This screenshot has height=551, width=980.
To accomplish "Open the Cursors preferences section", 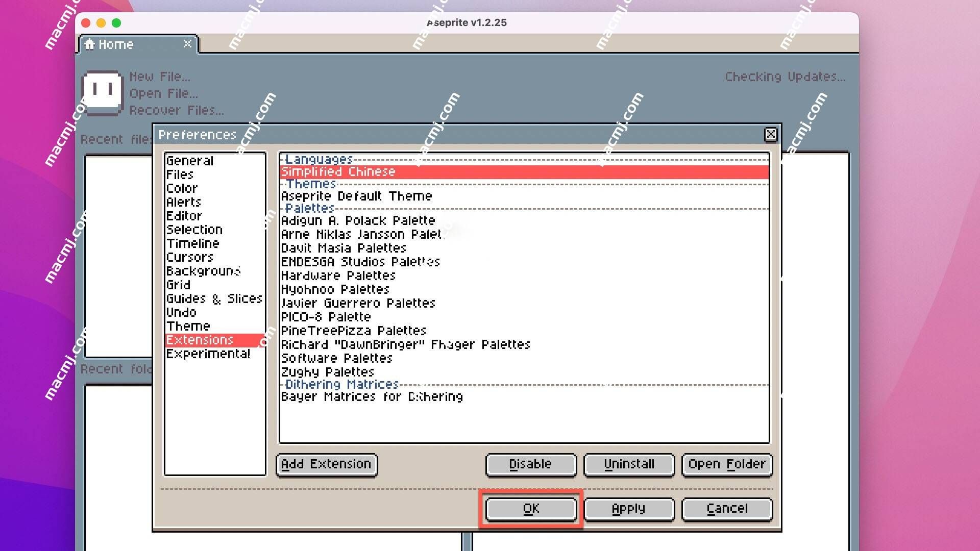I will 215,257.
